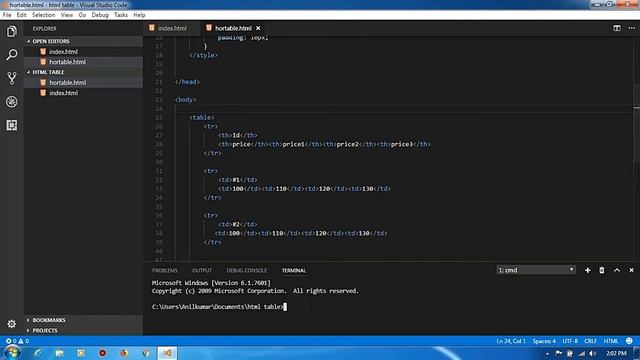Open the terminal selector dropdown 1: cmd
The image size is (640, 360).
536,270
